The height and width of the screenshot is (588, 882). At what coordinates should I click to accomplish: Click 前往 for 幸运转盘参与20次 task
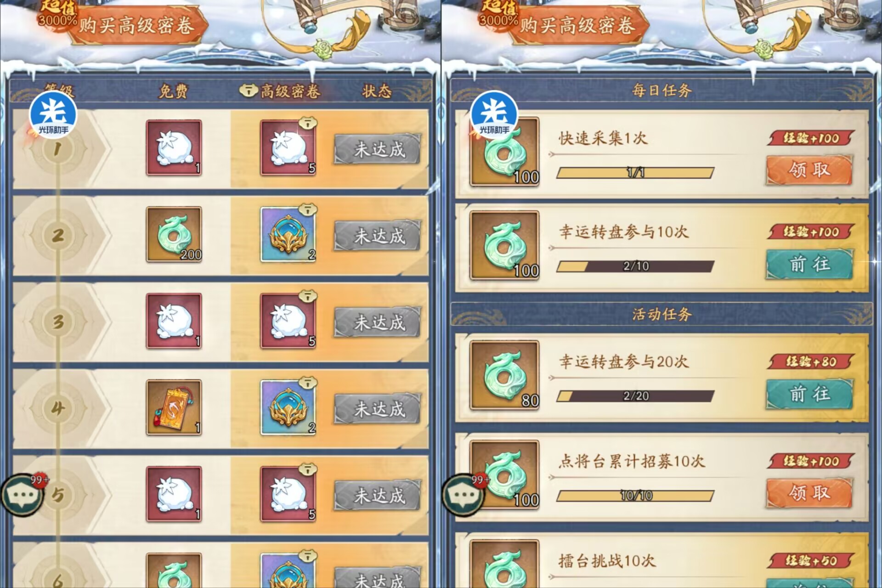(809, 394)
